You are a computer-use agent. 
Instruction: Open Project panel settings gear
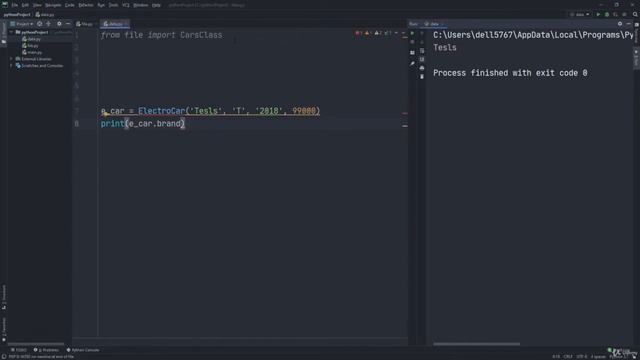[59, 24]
